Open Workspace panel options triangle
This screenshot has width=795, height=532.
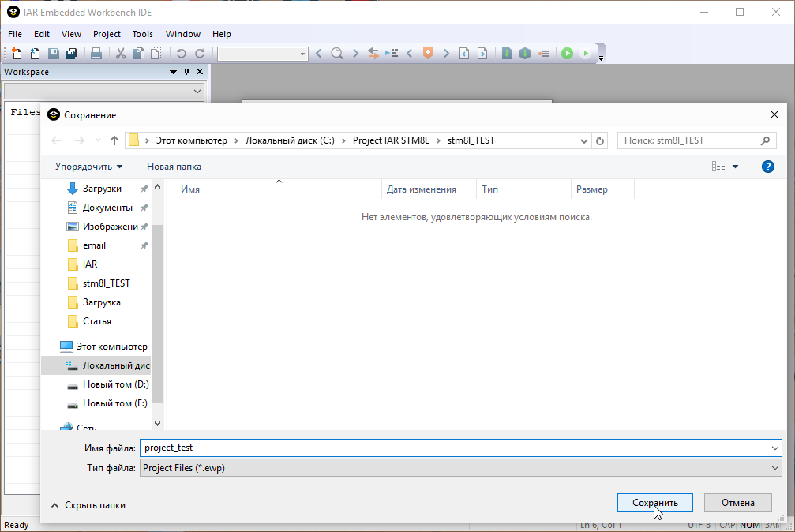pyautogui.click(x=173, y=72)
